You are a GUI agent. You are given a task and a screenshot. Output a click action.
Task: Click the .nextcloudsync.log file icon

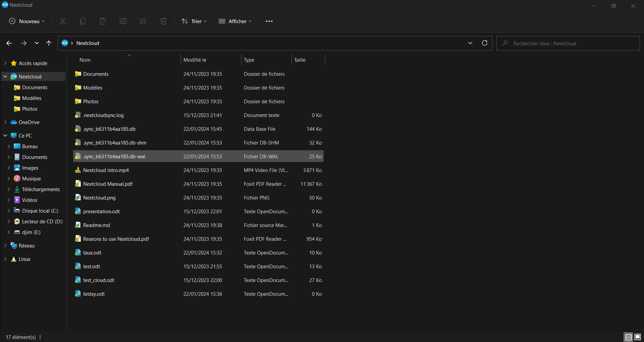[x=78, y=115]
